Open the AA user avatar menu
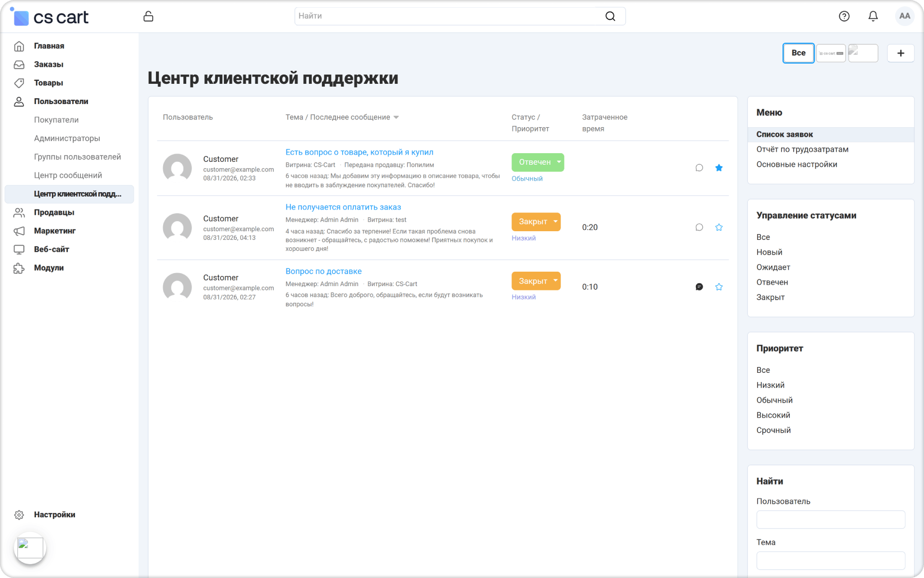 [904, 16]
